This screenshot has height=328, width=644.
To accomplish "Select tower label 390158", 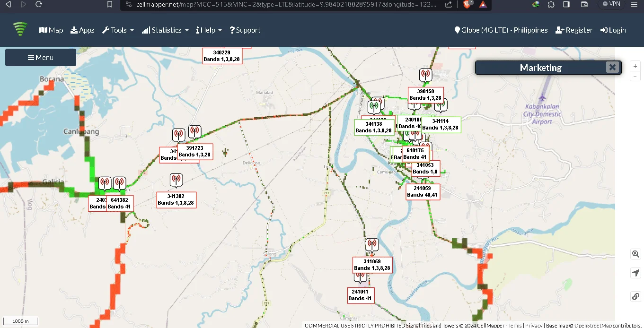I will (426, 95).
